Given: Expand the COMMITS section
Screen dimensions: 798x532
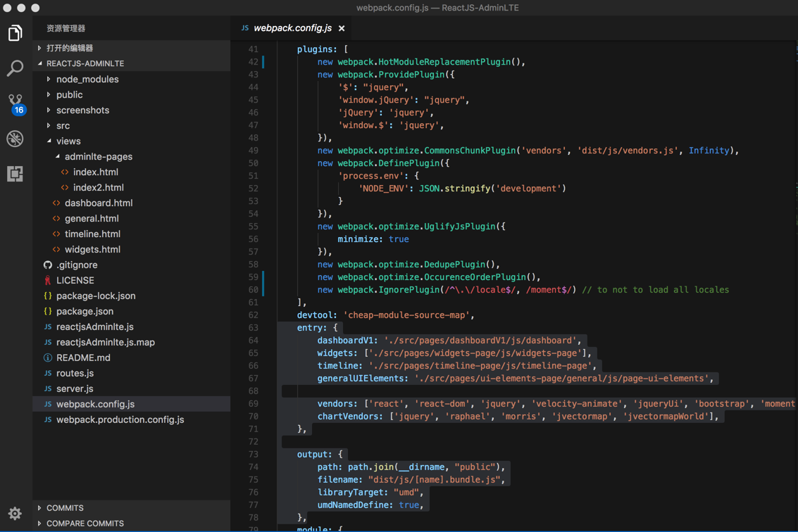Looking at the screenshot, I should (65, 508).
